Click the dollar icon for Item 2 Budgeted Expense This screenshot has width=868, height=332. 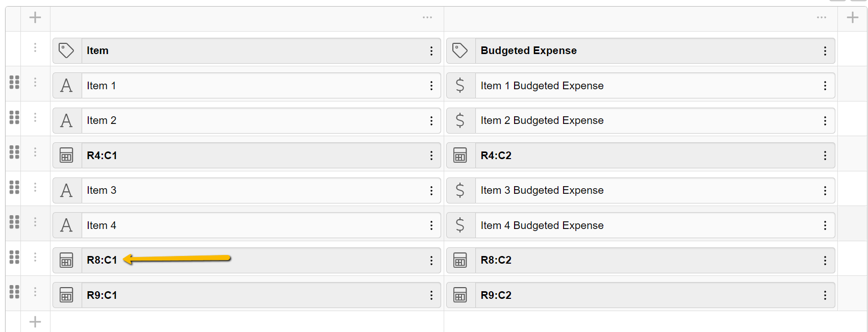click(461, 120)
